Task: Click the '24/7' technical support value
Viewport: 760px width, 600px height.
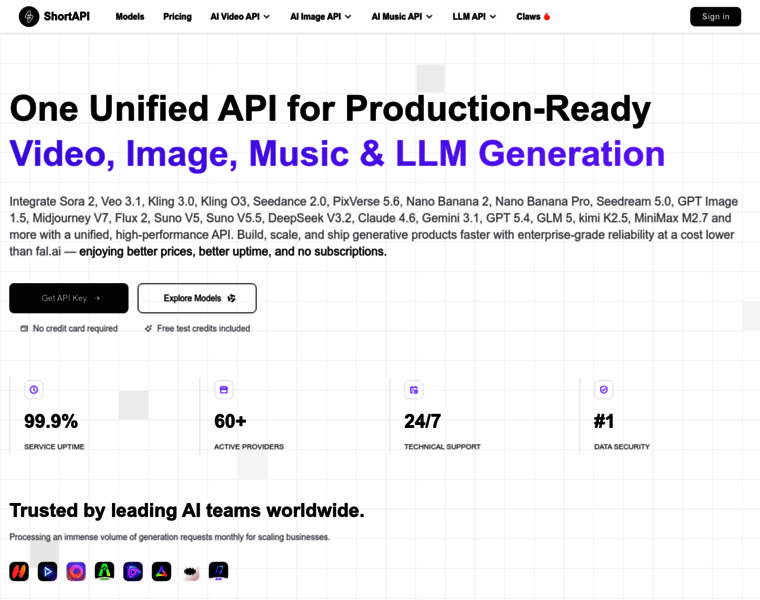Action: tap(423, 421)
